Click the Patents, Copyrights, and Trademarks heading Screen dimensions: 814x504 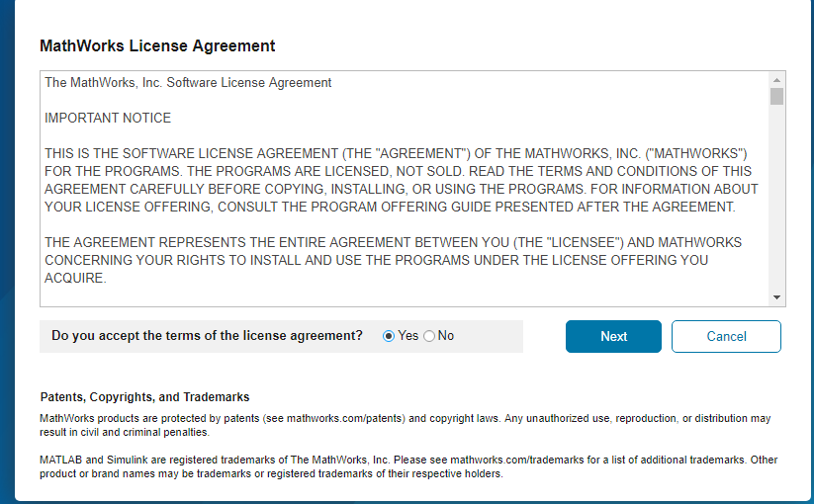[144, 397]
